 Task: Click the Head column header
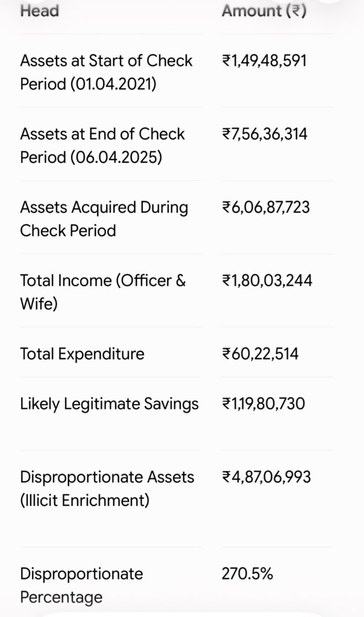pyautogui.click(x=39, y=11)
